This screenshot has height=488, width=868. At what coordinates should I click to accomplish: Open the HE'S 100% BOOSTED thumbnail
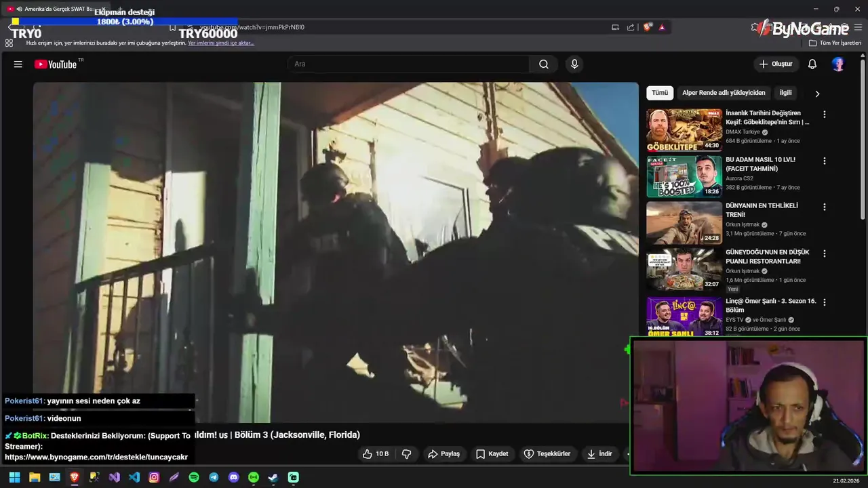click(x=684, y=176)
